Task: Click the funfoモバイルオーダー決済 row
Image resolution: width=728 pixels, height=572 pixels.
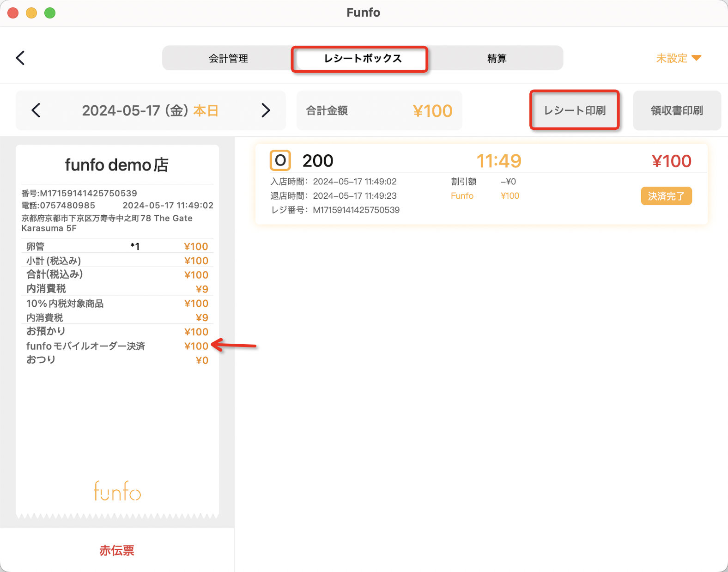Action: [117, 346]
